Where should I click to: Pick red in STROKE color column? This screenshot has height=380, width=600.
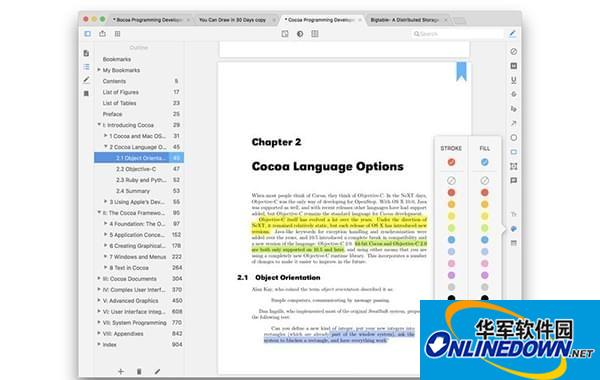click(452, 192)
